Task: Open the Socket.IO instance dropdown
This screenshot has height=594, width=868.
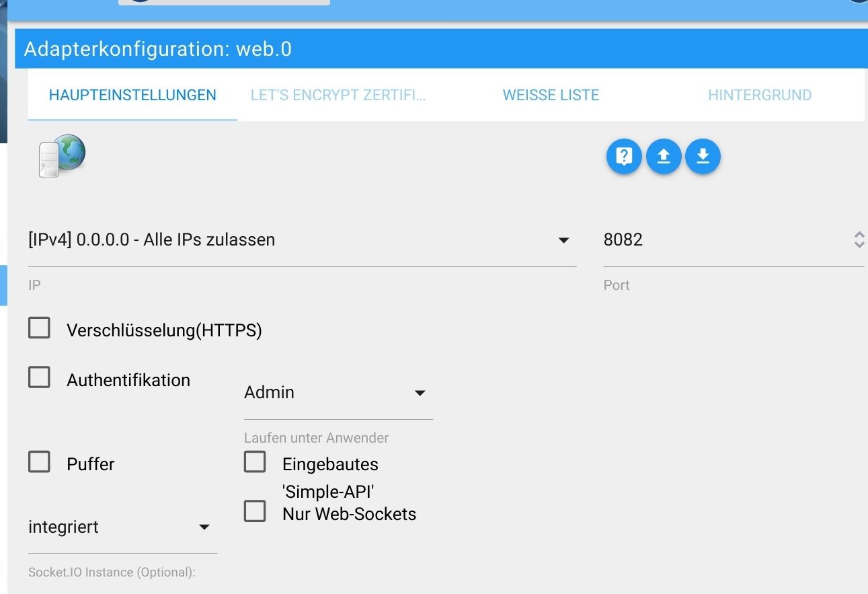Action: (x=121, y=527)
